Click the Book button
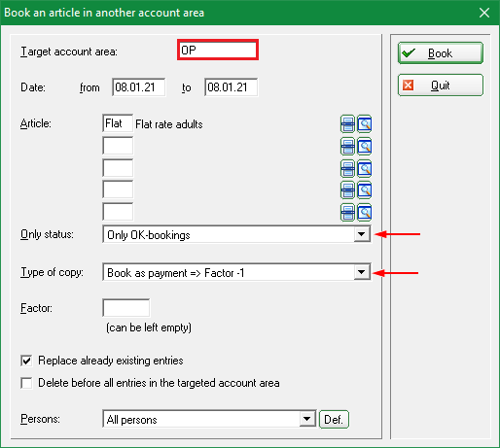Screen dimensions: 500x448 [441, 52]
